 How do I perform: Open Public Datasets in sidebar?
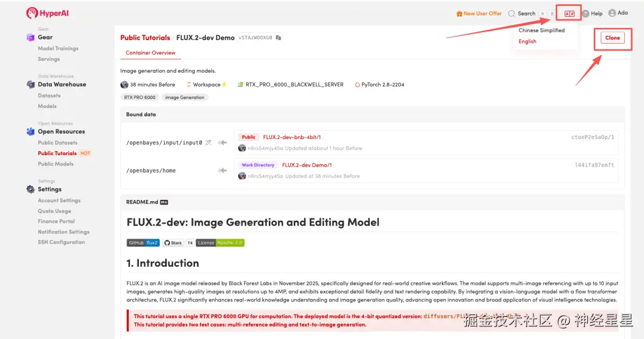tap(57, 143)
